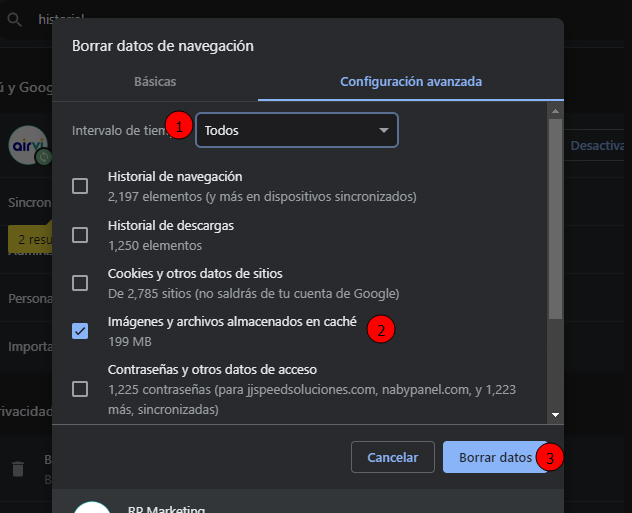The height and width of the screenshot is (513, 632).
Task: Click the scroll down arrow in the dialog
Action: tap(555, 414)
